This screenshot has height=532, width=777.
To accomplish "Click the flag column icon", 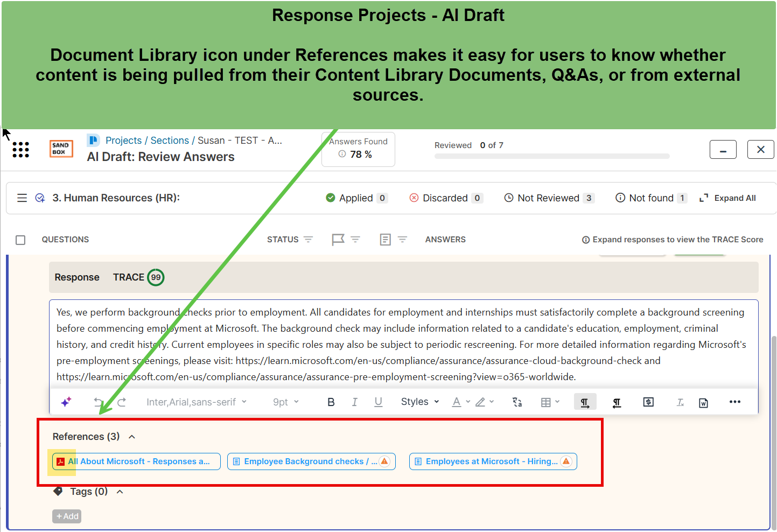I will point(338,240).
